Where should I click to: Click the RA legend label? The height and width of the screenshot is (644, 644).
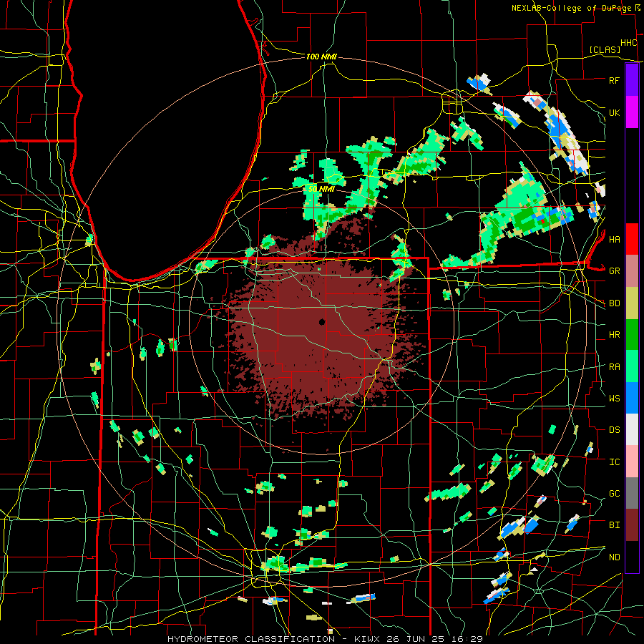[x=615, y=366]
